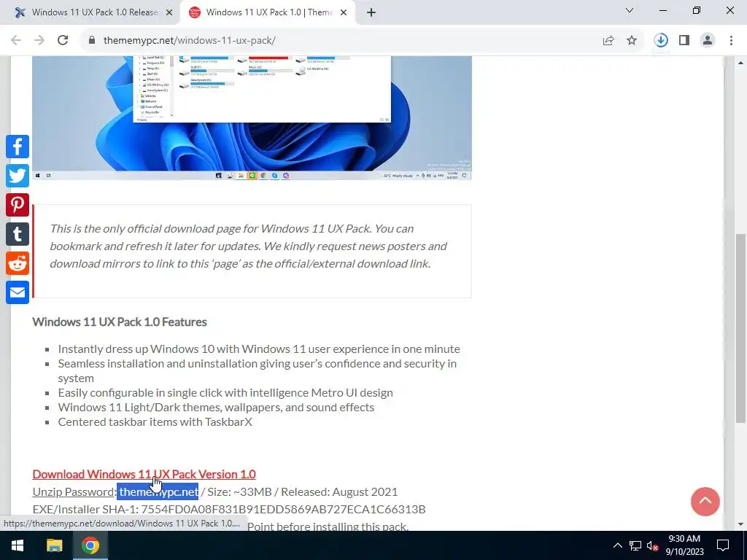The image size is (747, 560).
Task: Open the Windows Start menu
Action: (x=18, y=545)
